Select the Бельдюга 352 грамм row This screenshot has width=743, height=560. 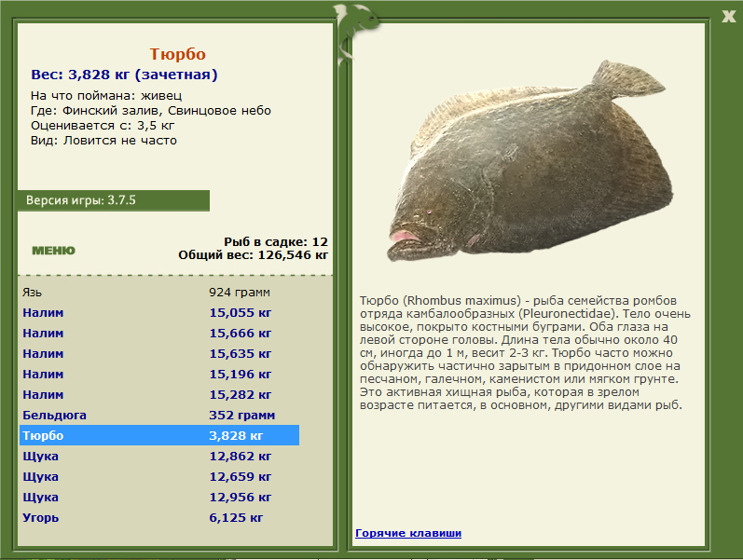pos(159,415)
